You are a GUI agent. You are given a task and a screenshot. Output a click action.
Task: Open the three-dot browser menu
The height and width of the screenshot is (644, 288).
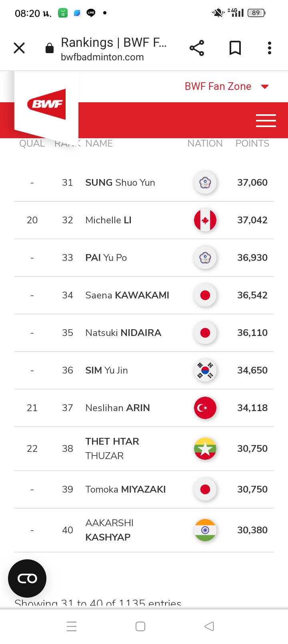click(270, 48)
